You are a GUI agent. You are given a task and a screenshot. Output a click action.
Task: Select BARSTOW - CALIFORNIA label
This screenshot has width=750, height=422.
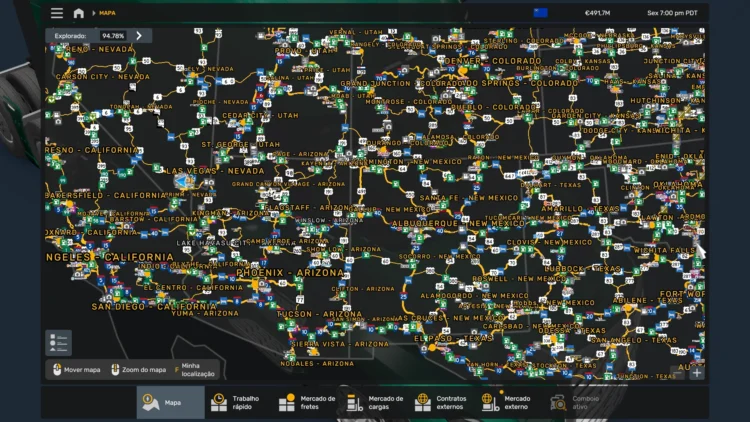[x=154, y=219]
